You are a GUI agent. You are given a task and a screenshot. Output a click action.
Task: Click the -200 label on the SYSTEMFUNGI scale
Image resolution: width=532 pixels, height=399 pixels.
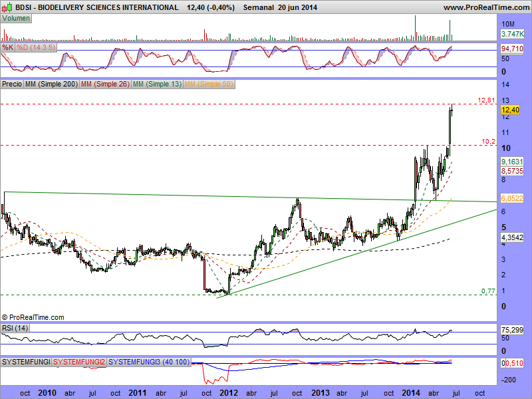(x=509, y=380)
